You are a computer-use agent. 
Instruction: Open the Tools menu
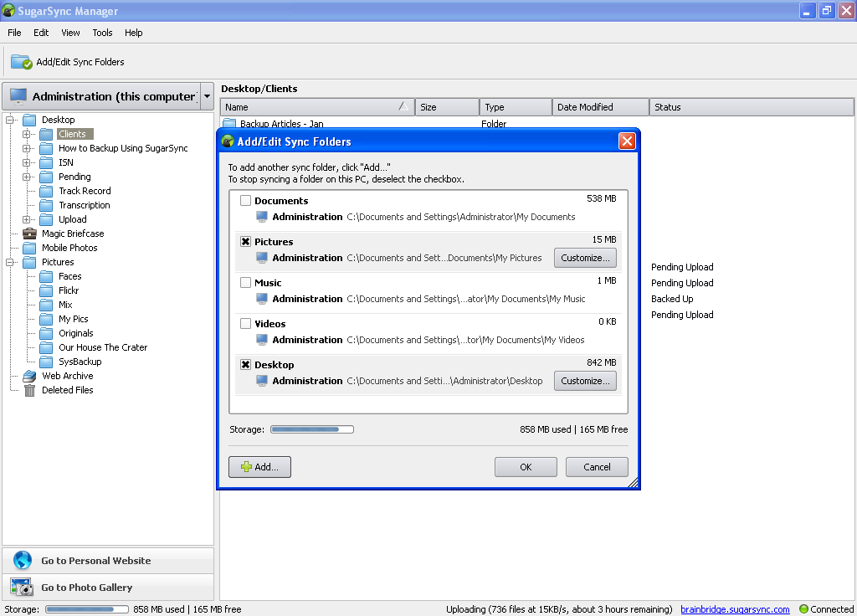click(x=102, y=33)
